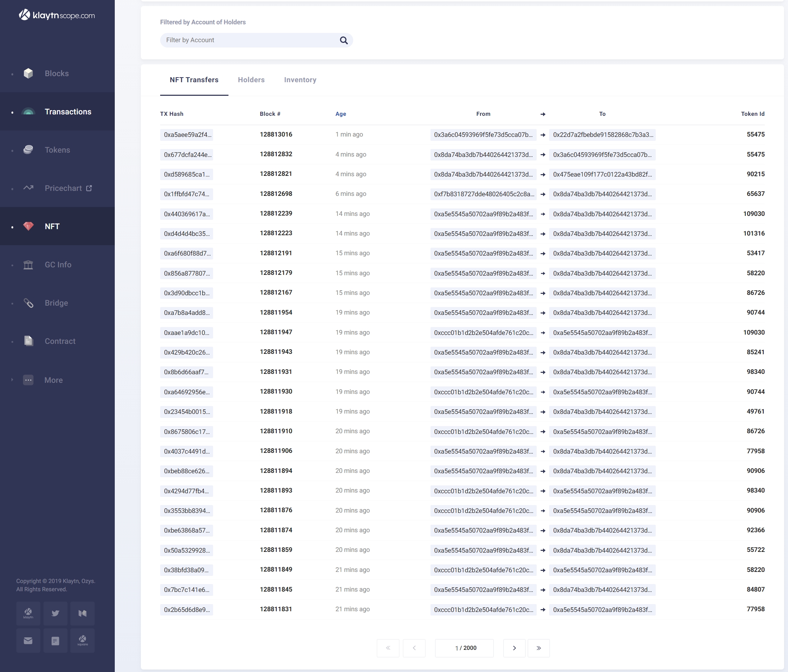Sort transfers by the Age column header
This screenshot has height=672, width=788.
[340, 114]
